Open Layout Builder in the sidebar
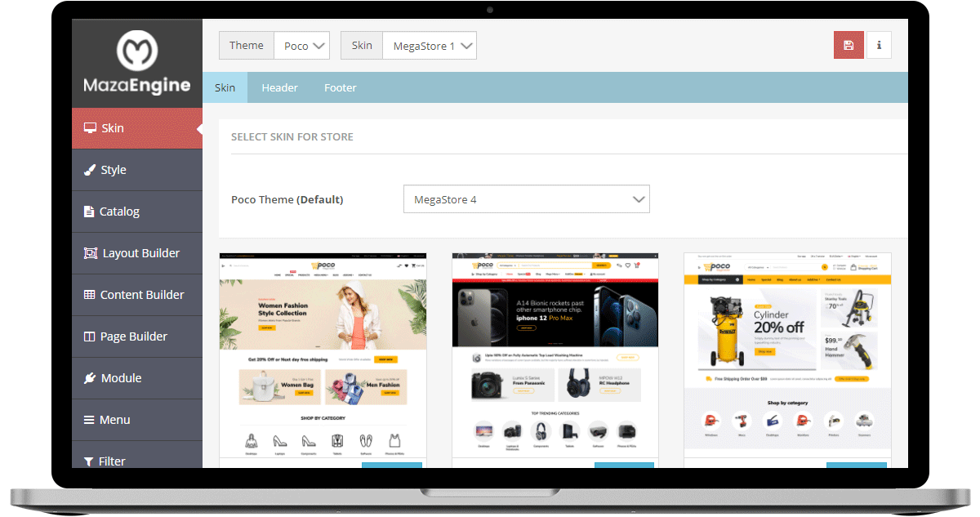980x517 pixels. [137, 253]
